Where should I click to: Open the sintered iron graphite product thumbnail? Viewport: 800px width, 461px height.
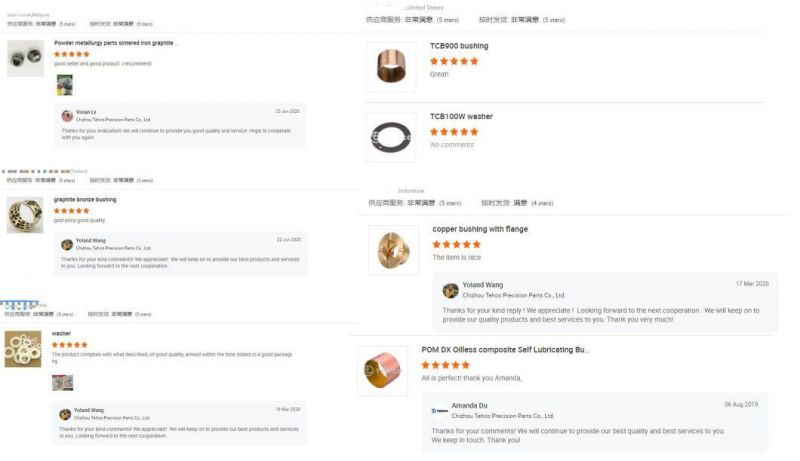26,58
